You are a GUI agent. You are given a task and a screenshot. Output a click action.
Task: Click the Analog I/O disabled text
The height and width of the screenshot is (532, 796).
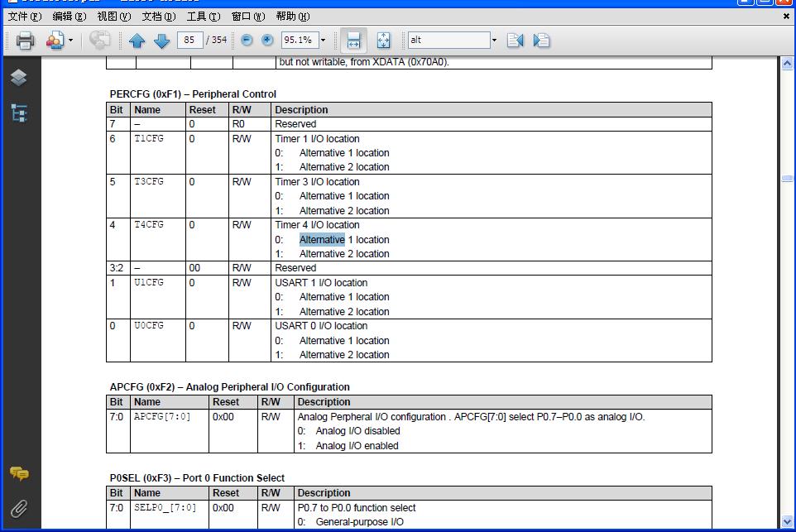358,430
